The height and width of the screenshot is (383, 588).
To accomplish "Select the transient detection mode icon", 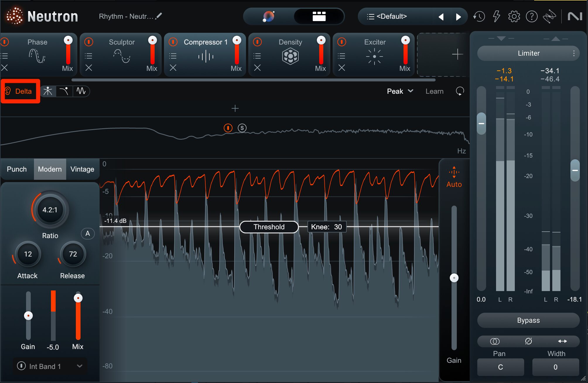I will (48, 91).
